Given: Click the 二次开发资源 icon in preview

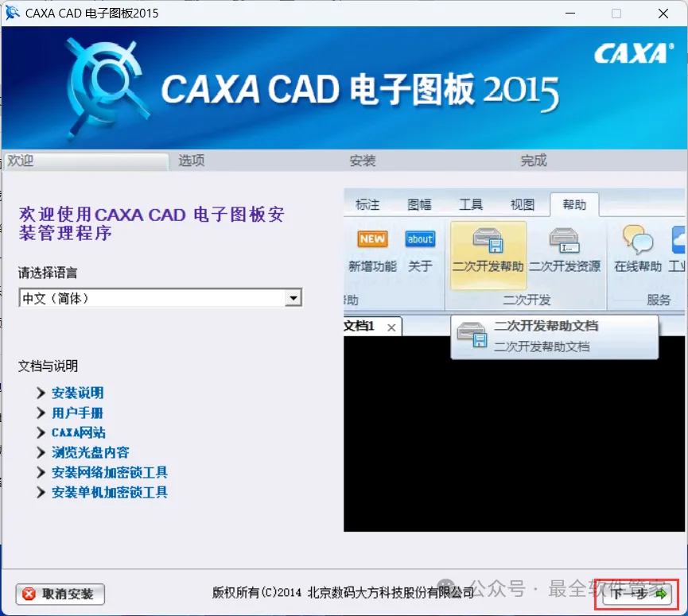Looking at the screenshot, I should (565, 251).
